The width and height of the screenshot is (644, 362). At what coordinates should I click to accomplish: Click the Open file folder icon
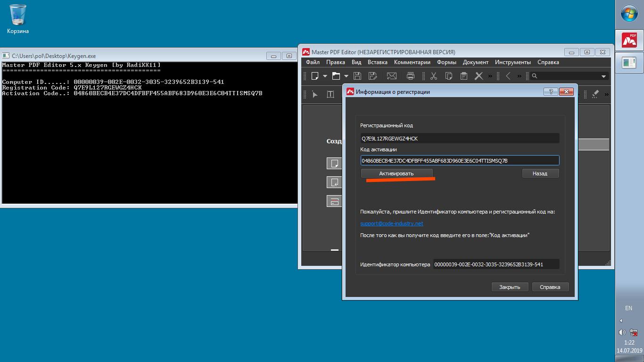click(x=336, y=76)
